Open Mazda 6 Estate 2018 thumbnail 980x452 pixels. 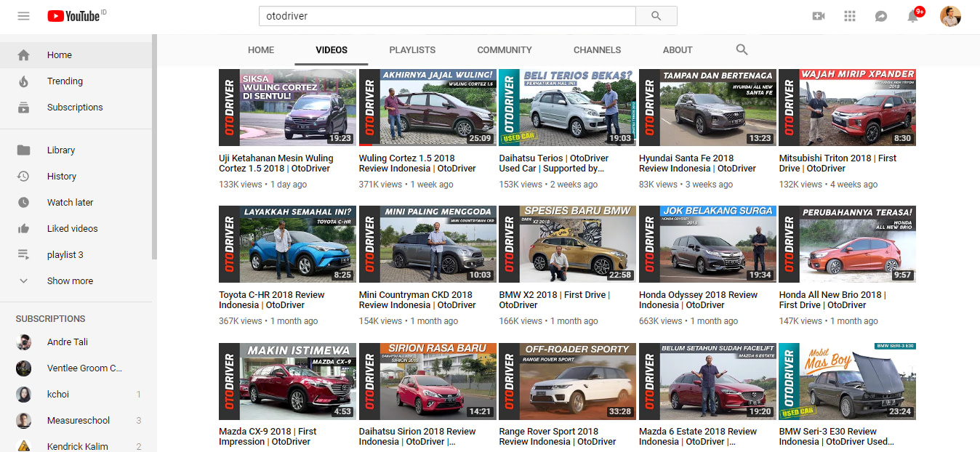707,381
